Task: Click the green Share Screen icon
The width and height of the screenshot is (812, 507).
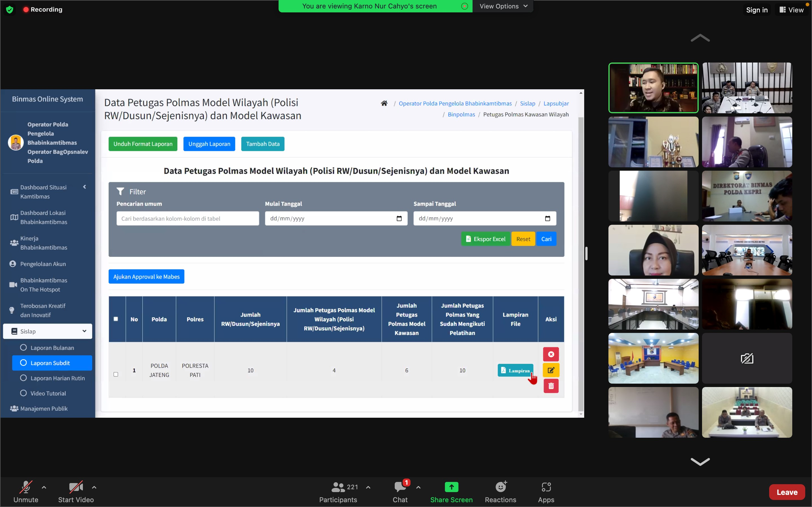Action: 451,487
